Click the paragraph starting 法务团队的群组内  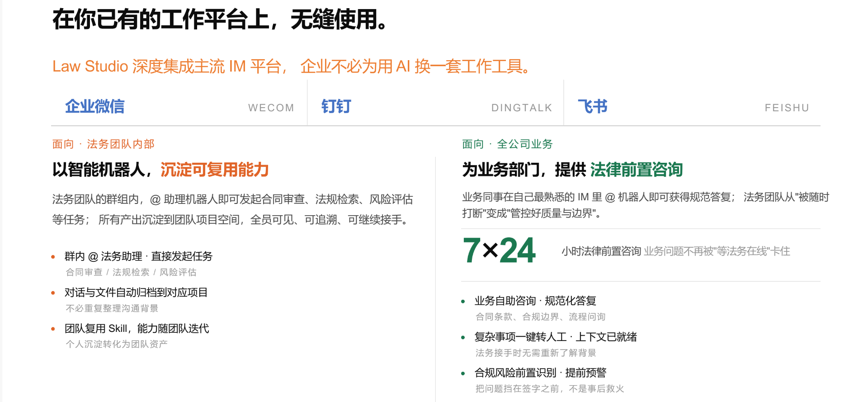[x=233, y=209]
